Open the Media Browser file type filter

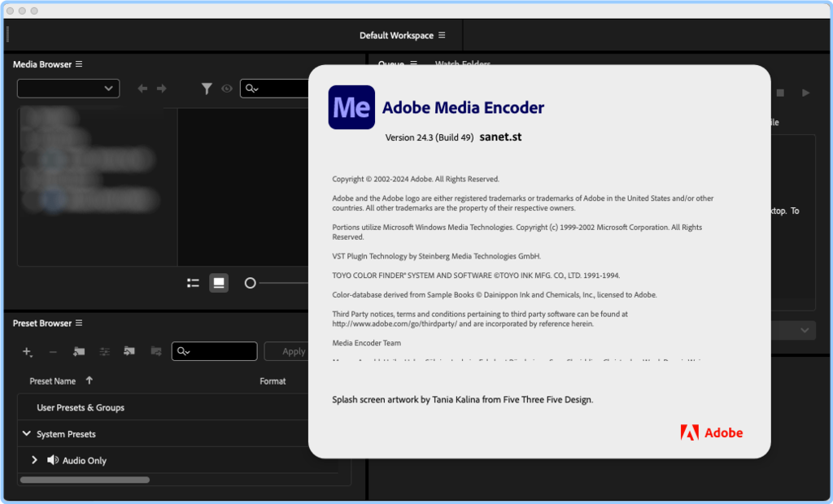207,89
